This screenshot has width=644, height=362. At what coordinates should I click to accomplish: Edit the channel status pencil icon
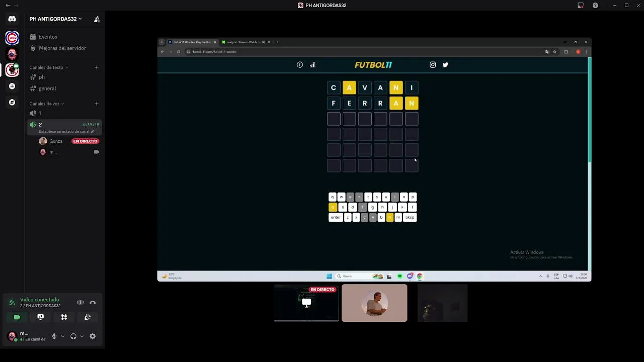click(93, 131)
